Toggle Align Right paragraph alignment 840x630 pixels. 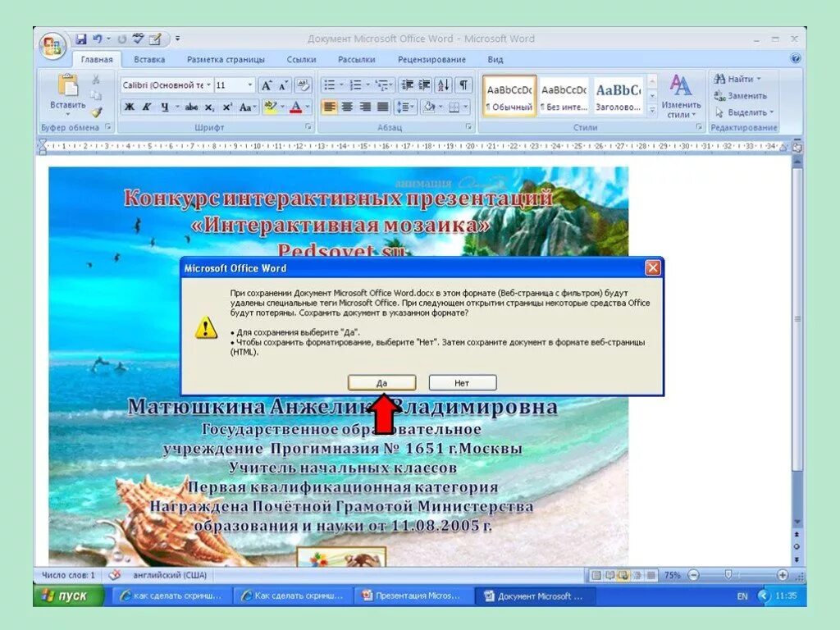pyautogui.click(x=365, y=107)
